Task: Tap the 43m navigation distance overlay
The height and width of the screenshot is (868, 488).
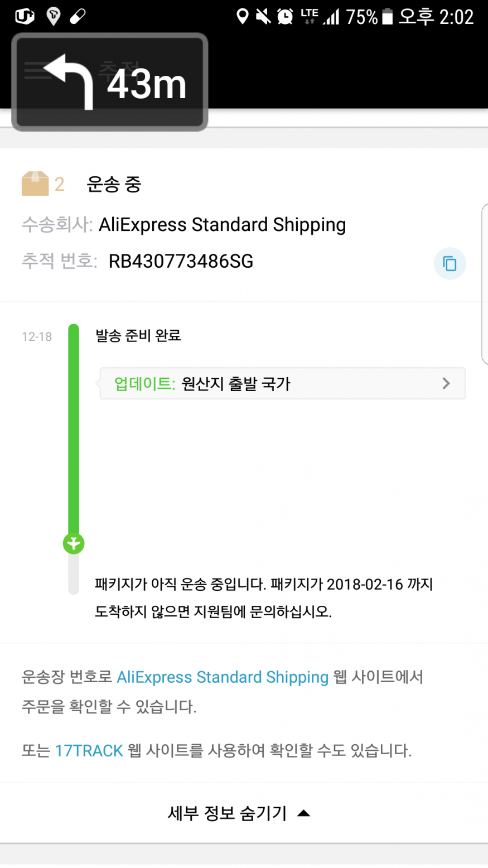Action: (x=146, y=84)
